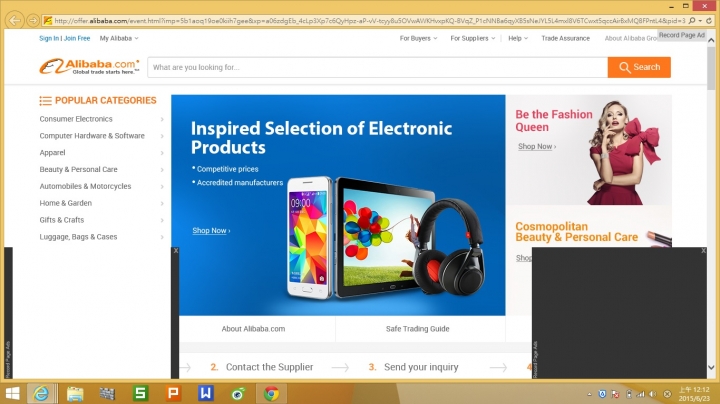Expand chevron next to Luggage, Bags & Cases
The image size is (720, 404).
coord(162,237)
